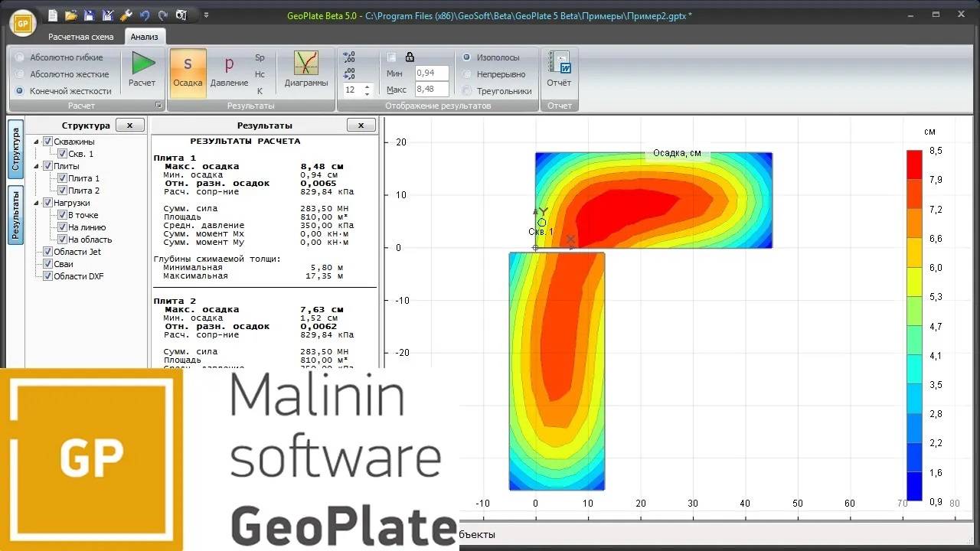Open the Результаты vertical side tab
The height and width of the screenshot is (551, 980).
[16, 215]
